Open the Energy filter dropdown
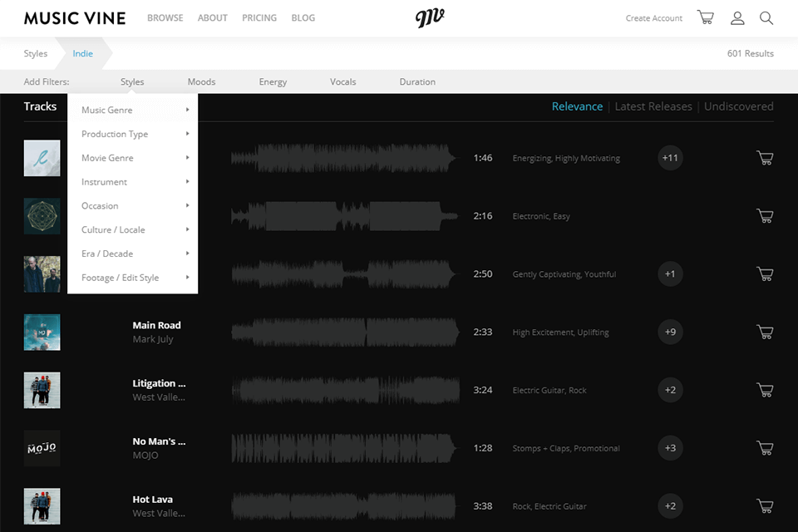798x532 pixels. tap(273, 81)
